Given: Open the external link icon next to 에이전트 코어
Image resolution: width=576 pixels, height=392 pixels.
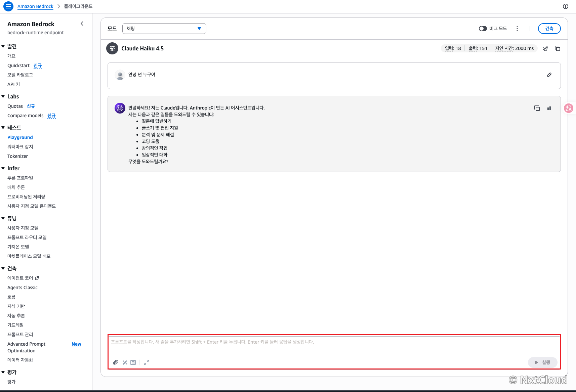Looking at the screenshot, I should click(37, 278).
